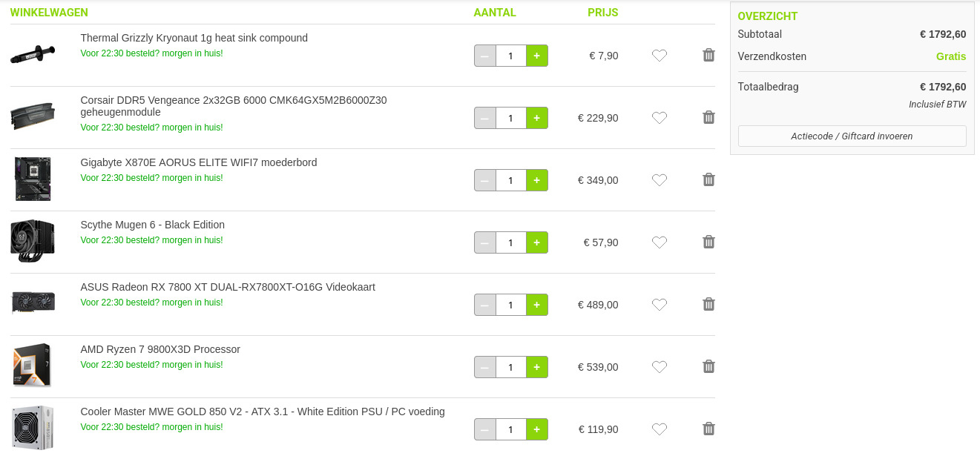980x456 pixels.
Task: Delete Cooler Master MWE GOLD PSU
Action: coord(708,429)
